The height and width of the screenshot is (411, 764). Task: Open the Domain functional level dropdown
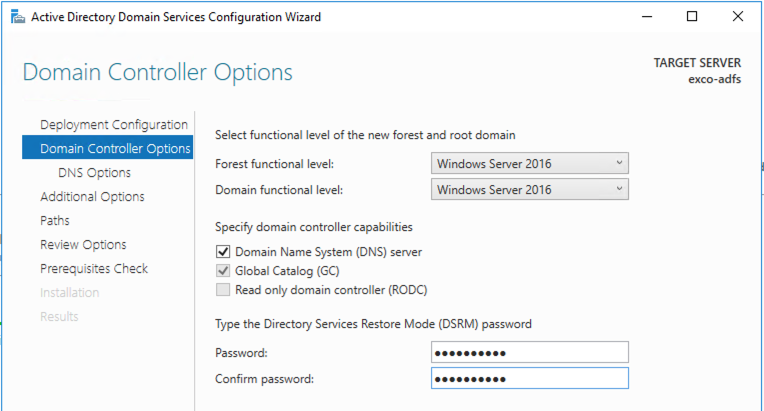tap(530, 190)
